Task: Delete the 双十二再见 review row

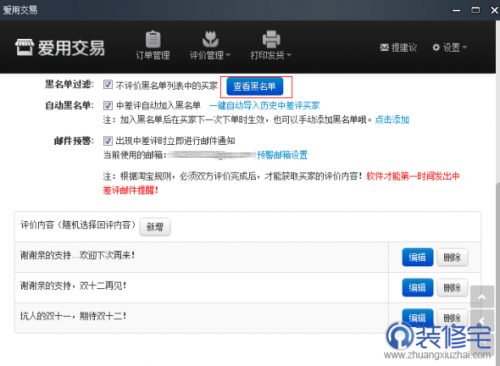Action: (x=452, y=287)
